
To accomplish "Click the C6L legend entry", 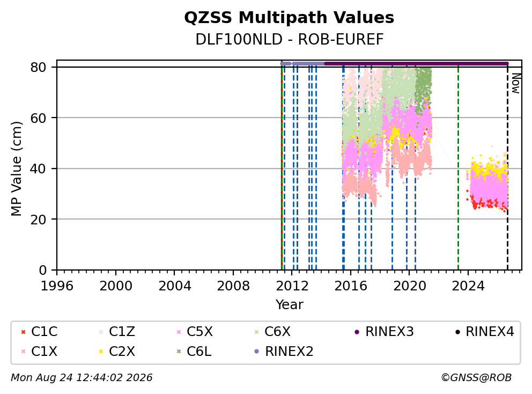I will click(x=194, y=351).
